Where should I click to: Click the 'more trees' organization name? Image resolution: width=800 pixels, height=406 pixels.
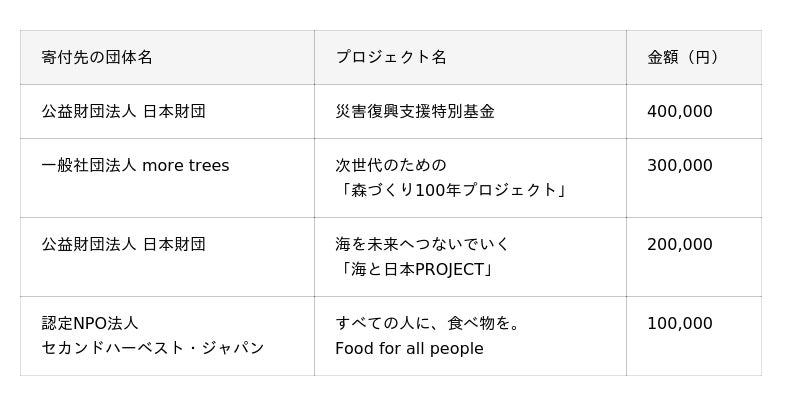tap(186, 165)
